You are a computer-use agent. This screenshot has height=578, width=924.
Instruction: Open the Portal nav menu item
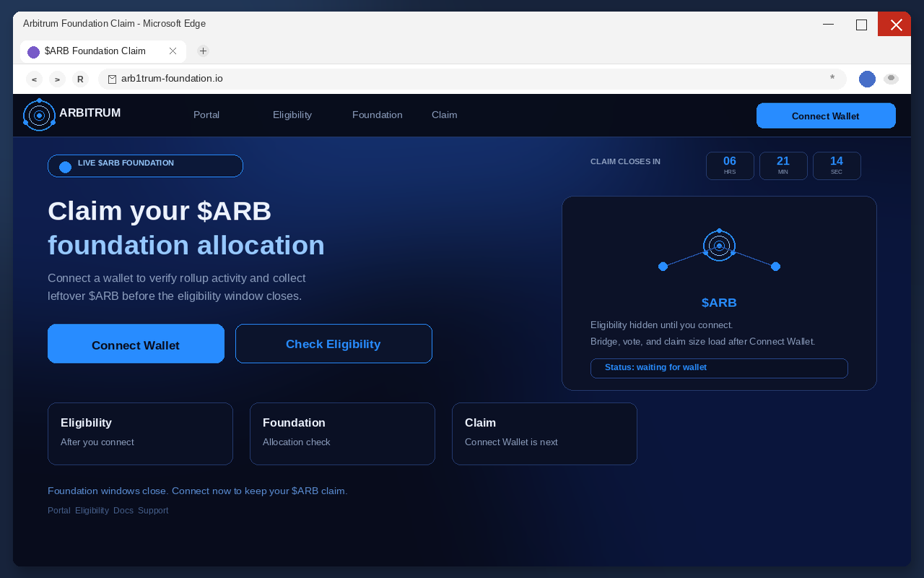pos(206,115)
